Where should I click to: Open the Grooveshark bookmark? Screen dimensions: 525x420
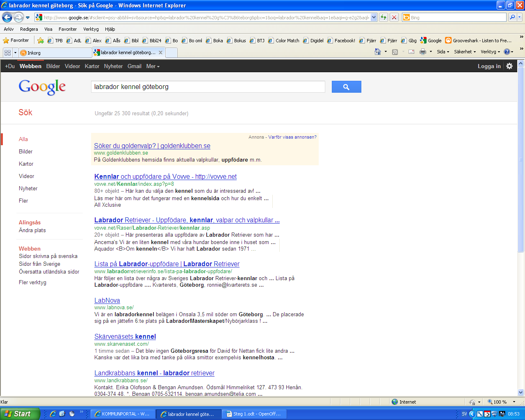[x=479, y=41]
